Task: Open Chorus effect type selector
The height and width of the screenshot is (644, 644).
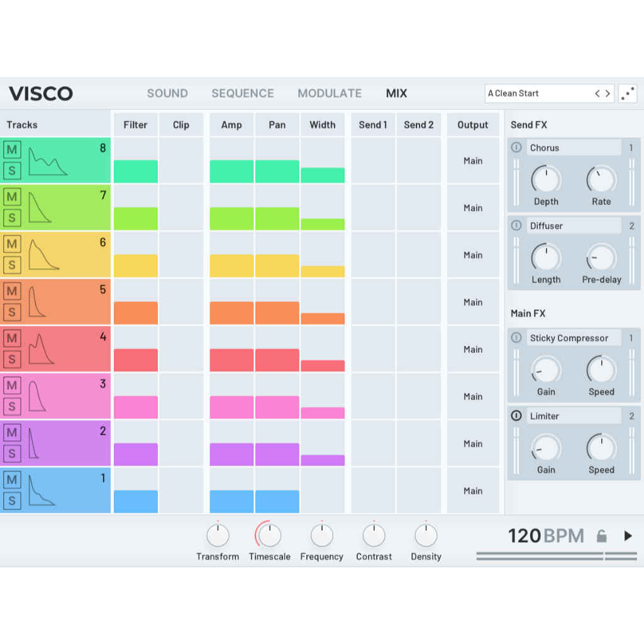Action: coord(574,147)
